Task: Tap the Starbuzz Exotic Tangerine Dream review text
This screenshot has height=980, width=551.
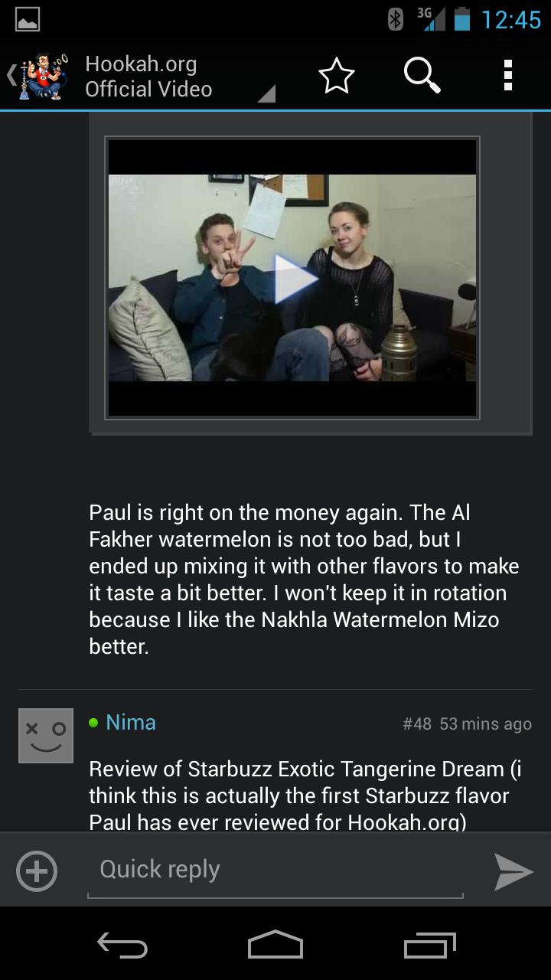Action: tap(305, 795)
